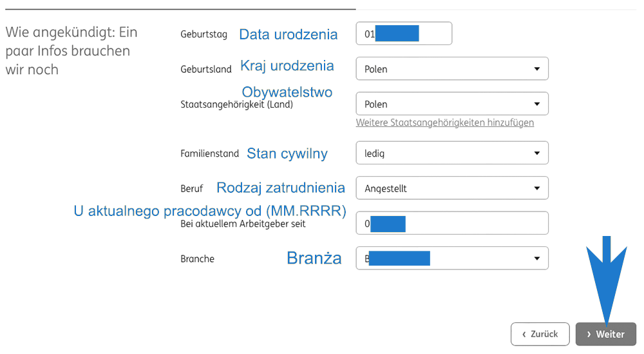Click the Beruf field label

(191, 189)
